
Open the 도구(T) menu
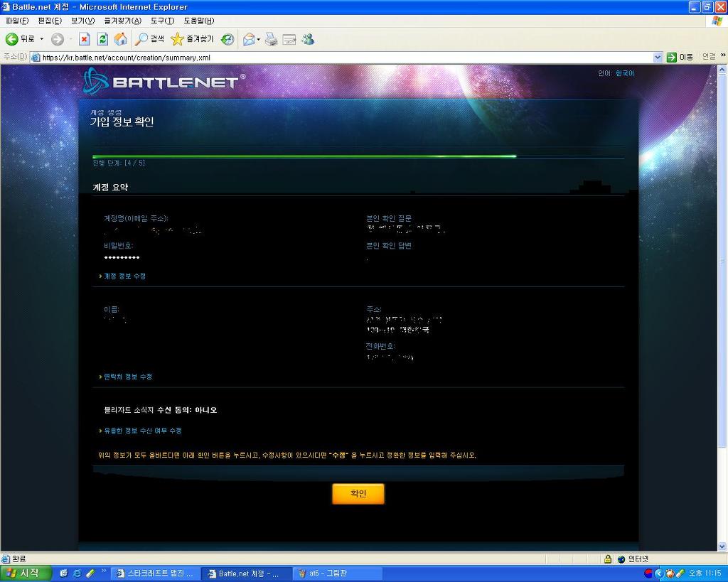tap(163, 21)
